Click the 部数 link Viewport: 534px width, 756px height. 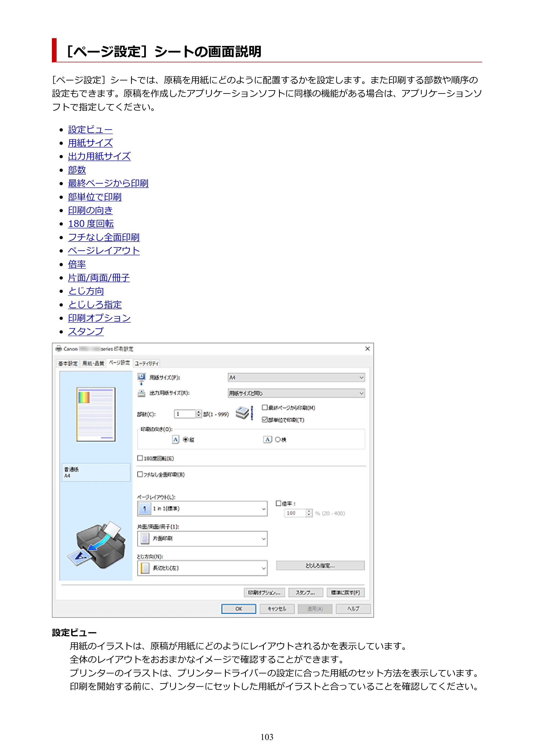[x=77, y=170]
